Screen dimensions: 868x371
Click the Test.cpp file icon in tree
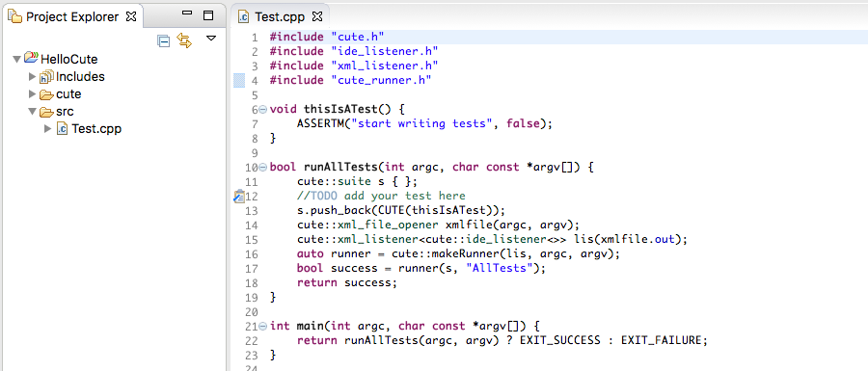pos(62,129)
